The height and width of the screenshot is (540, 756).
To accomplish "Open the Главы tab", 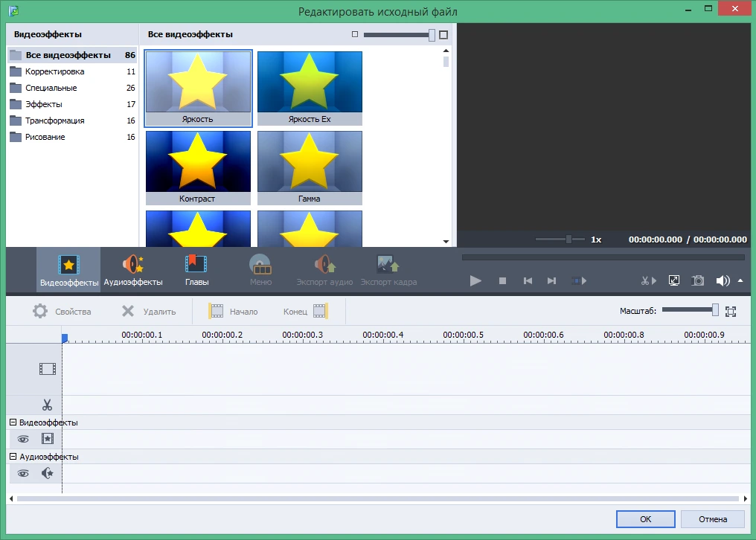I will [x=196, y=270].
